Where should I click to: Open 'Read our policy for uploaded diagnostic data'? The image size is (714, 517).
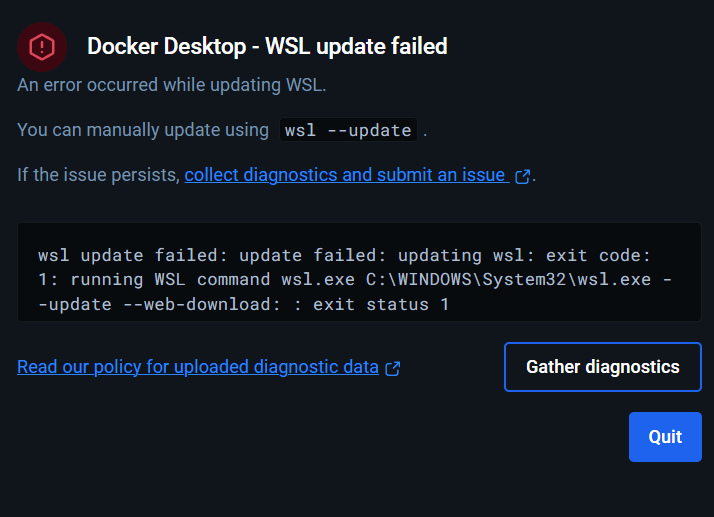(x=198, y=367)
